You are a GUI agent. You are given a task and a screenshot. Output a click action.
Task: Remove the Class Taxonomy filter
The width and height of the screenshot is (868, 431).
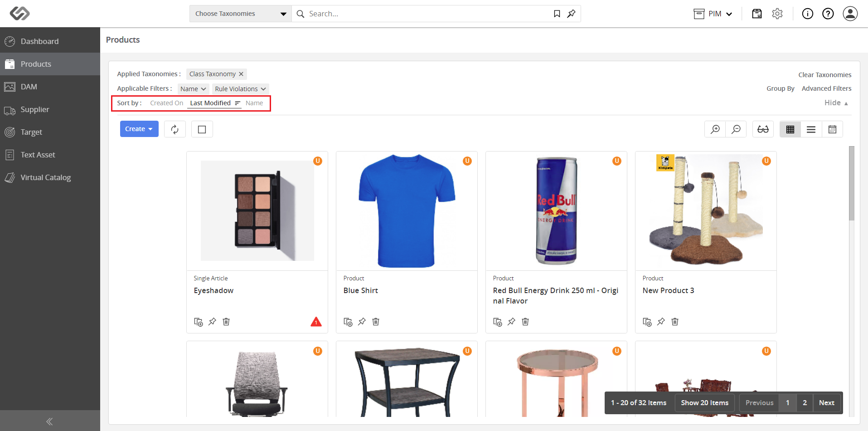tap(241, 74)
